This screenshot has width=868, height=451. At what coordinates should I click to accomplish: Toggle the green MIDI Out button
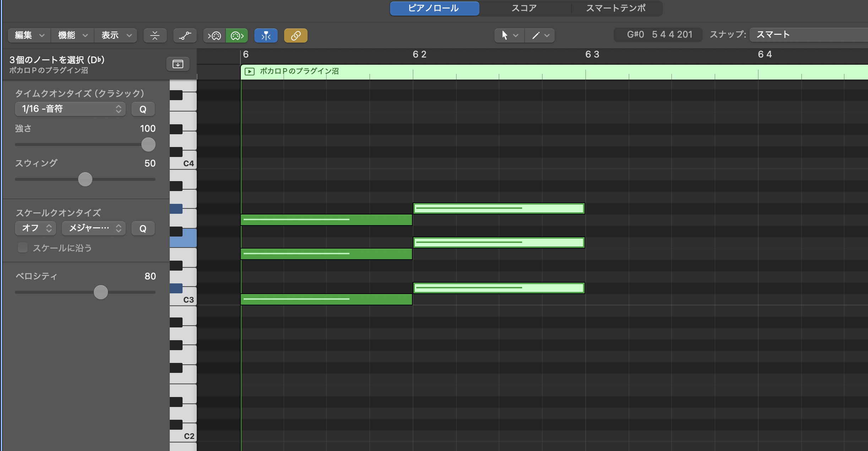pyautogui.click(x=237, y=36)
